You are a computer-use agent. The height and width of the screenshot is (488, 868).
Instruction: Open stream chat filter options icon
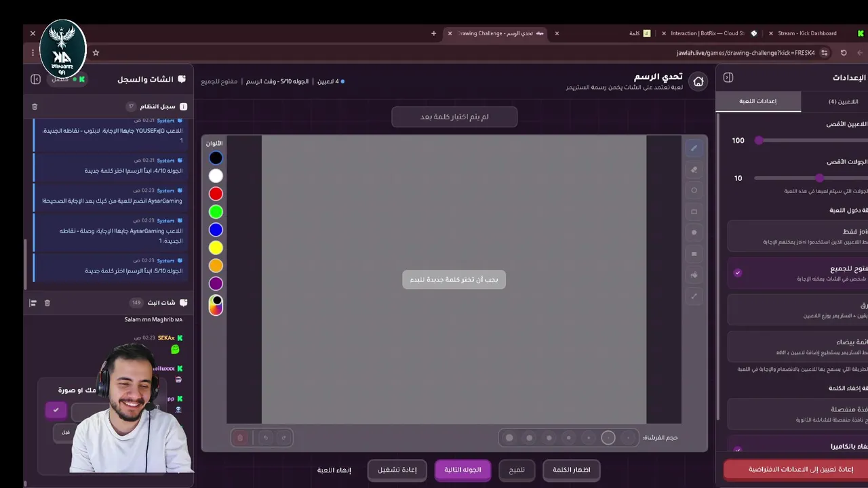[x=32, y=303]
